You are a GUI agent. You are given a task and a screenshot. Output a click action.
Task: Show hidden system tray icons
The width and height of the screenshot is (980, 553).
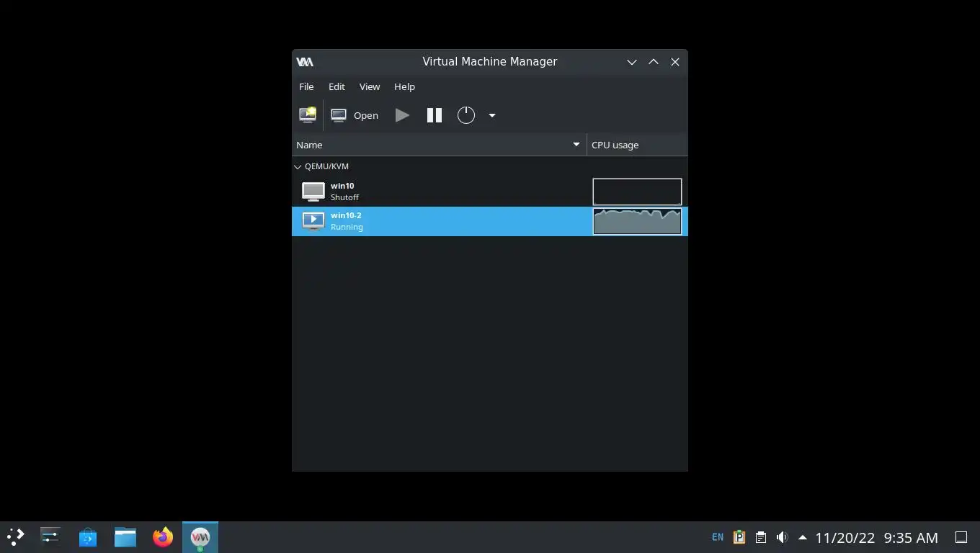(802, 537)
